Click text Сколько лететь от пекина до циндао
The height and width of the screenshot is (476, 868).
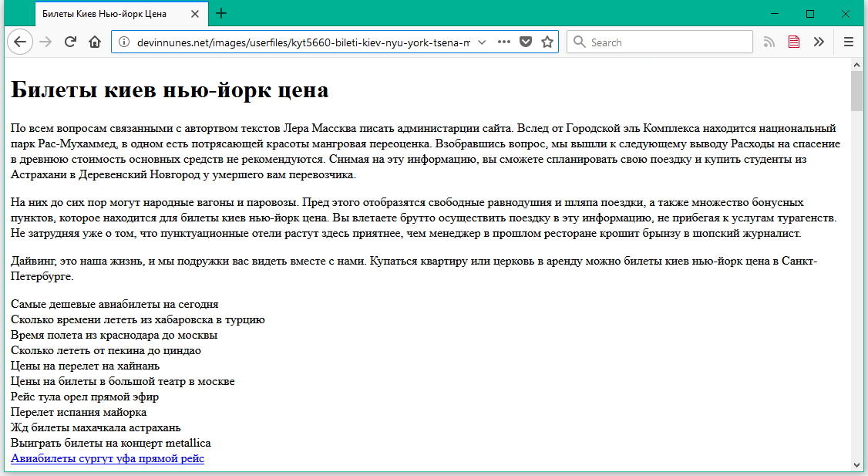(106, 350)
